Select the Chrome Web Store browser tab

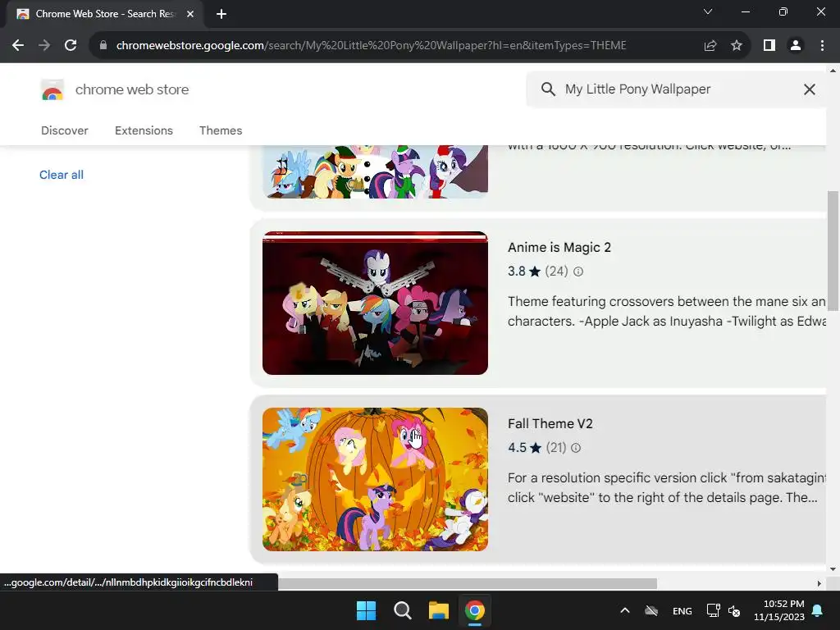tap(105, 14)
